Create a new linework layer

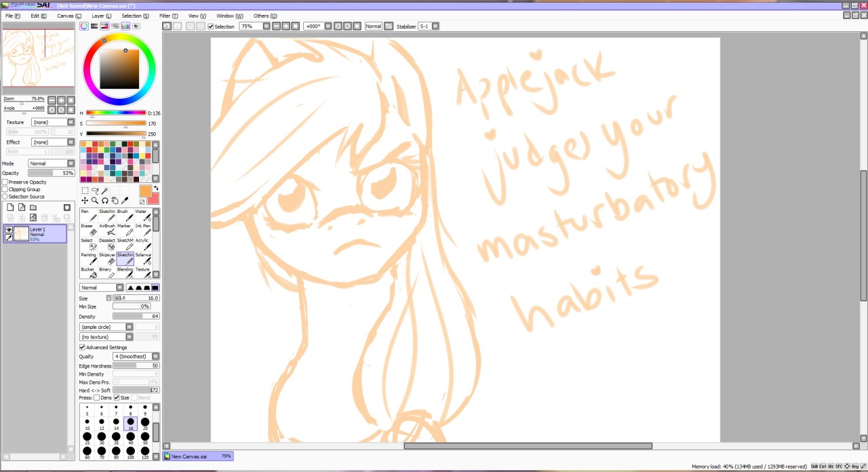[x=22, y=208]
